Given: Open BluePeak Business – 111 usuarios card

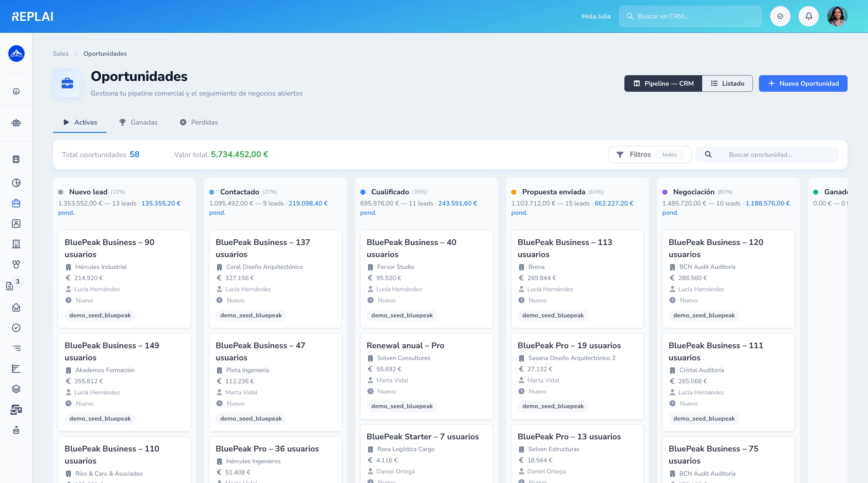Looking at the screenshot, I should tap(728, 382).
